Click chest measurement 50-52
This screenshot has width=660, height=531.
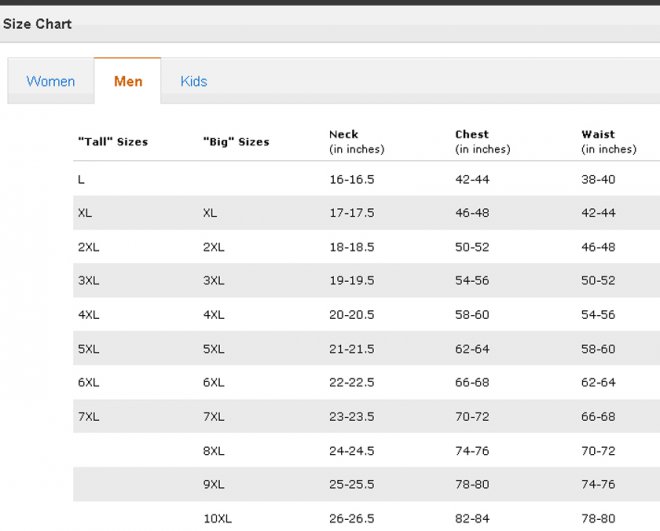click(x=472, y=247)
